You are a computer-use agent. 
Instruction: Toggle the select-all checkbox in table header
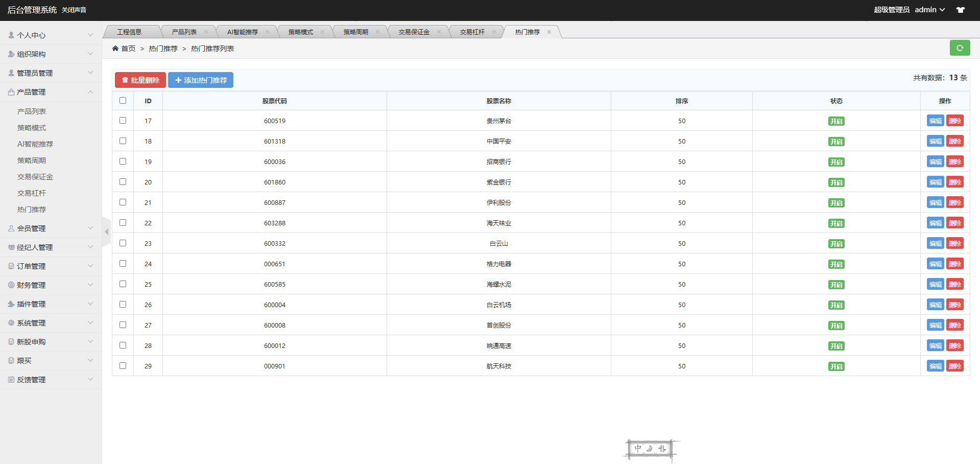point(123,101)
